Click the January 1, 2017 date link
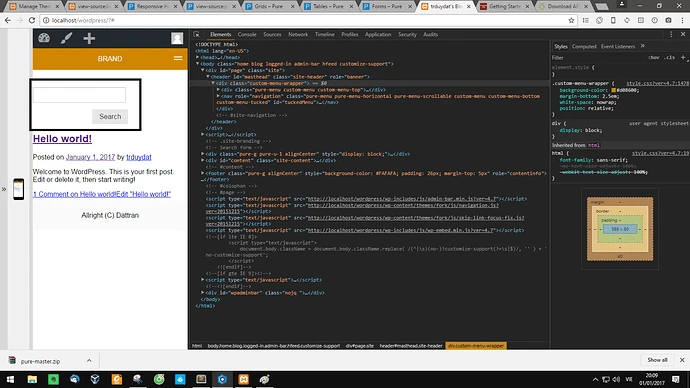Viewport: 690px width, 388px height. (x=90, y=157)
